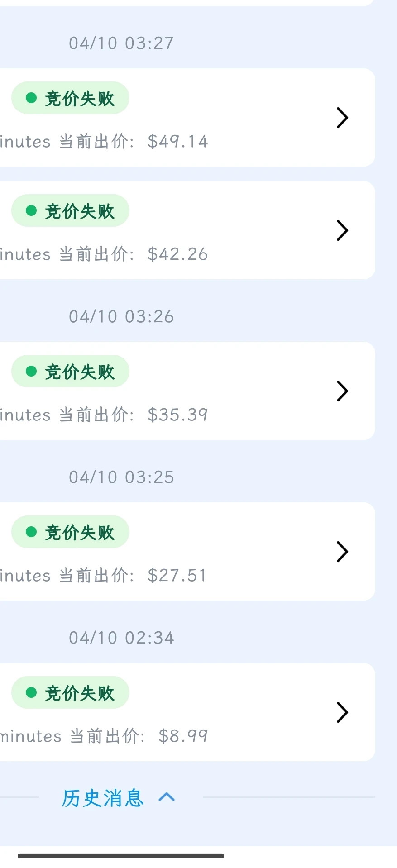The width and height of the screenshot is (397, 868).
Task: Tap the home indicator bar
Action: point(121,856)
